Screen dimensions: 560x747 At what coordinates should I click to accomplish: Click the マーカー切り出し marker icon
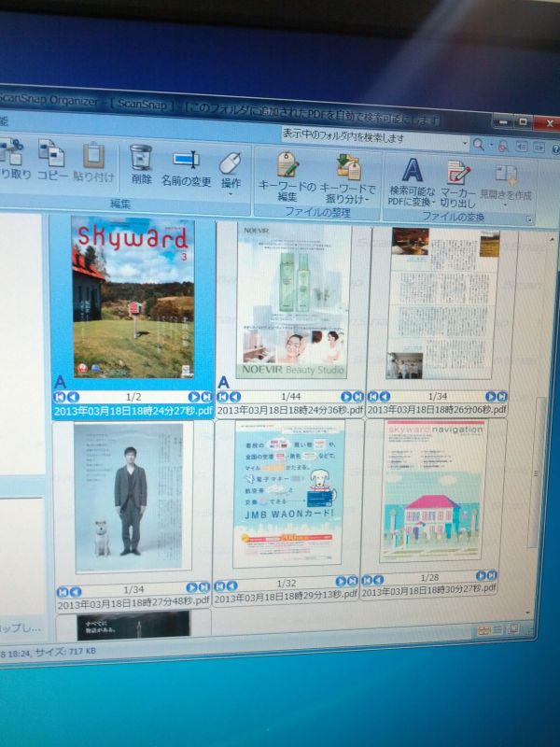pos(458,173)
